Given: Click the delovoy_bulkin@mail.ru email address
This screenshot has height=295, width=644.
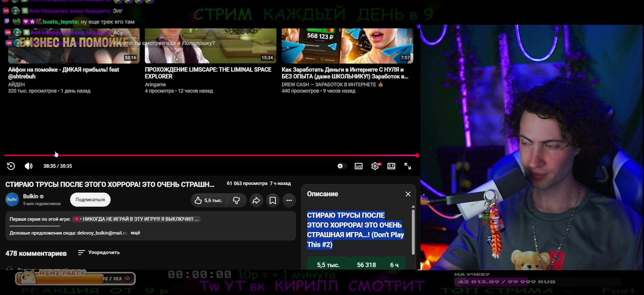Looking at the screenshot, I should click(x=102, y=233).
